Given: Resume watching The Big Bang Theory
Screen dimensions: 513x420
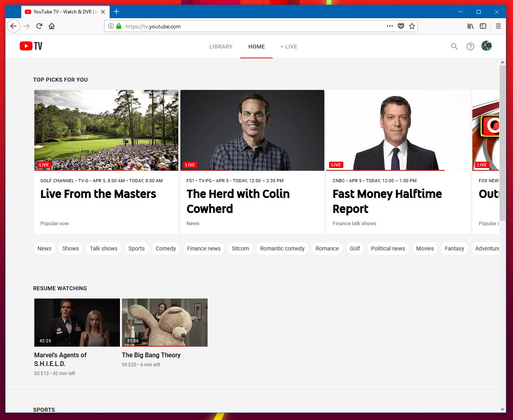Looking at the screenshot, I should click(x=165, y=323).
